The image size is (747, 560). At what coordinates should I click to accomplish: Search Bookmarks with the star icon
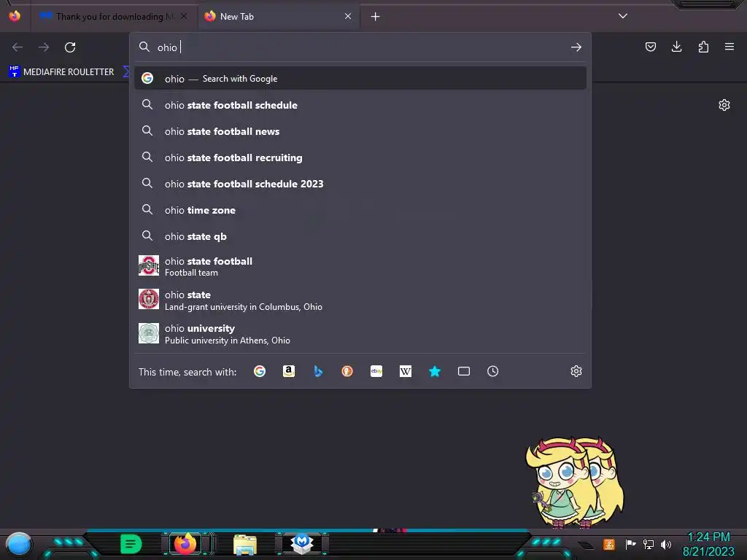[x=435, y=371]
